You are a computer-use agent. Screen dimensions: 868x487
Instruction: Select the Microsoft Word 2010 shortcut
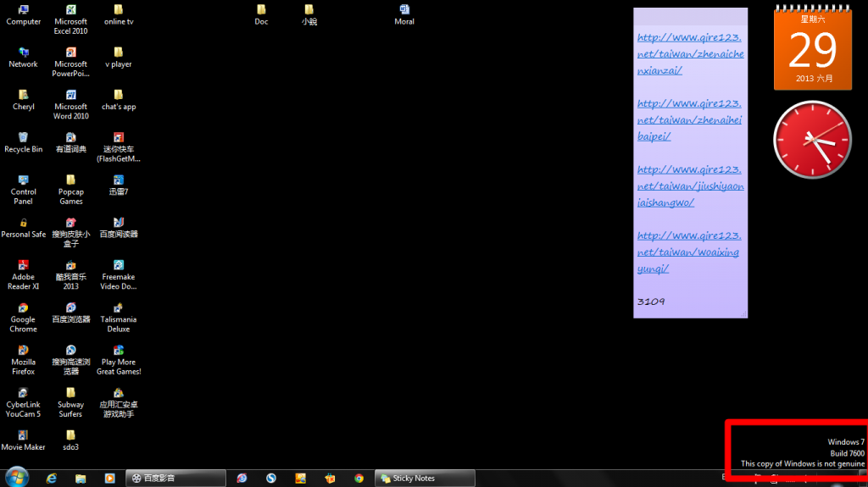click(x=71, y=96)
